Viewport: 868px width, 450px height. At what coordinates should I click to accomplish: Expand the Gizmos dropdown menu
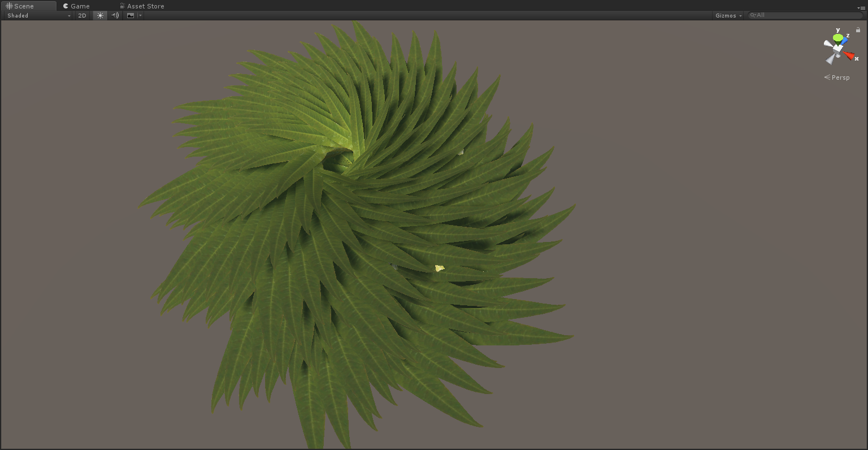(728, 16)
